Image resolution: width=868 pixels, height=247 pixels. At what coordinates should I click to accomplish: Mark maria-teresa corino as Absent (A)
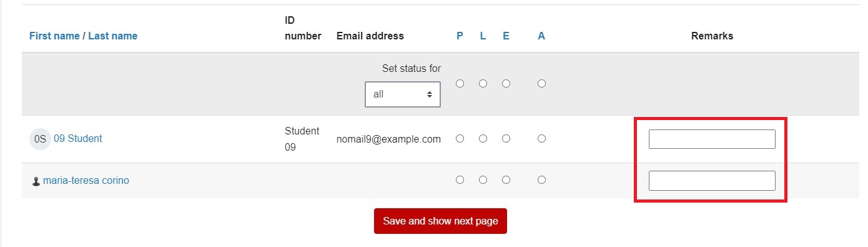(542, 180)
